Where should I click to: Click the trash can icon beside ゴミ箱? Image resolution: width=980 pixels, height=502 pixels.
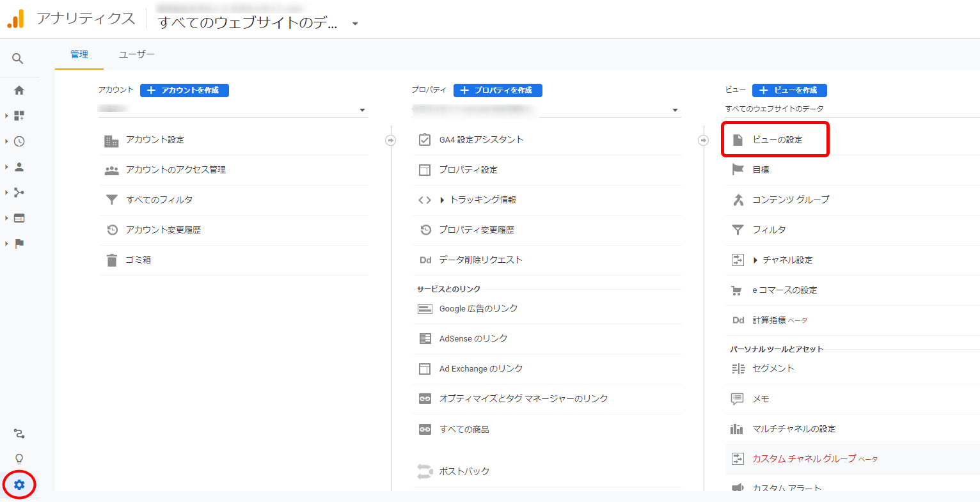[112, 260]
